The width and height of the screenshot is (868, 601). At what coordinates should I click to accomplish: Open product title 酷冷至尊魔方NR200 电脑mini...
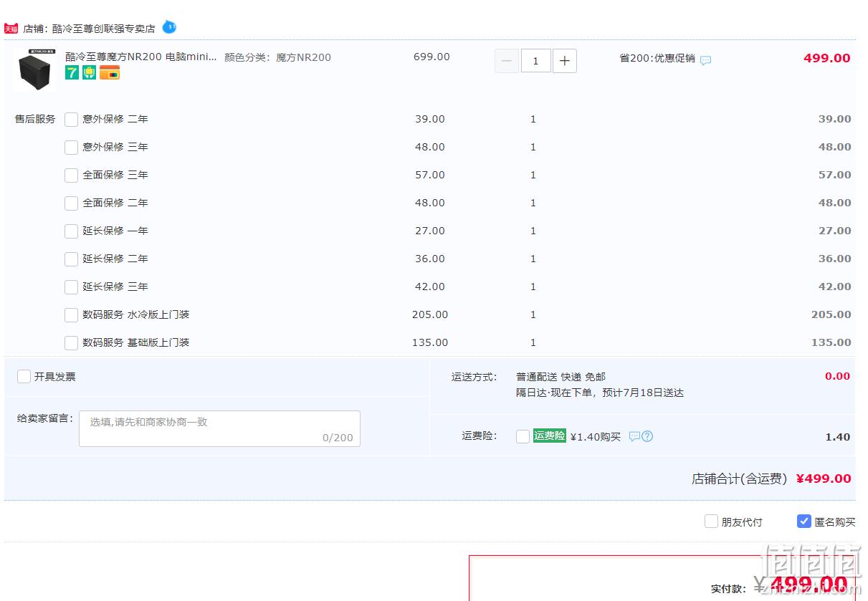[140, 57]
